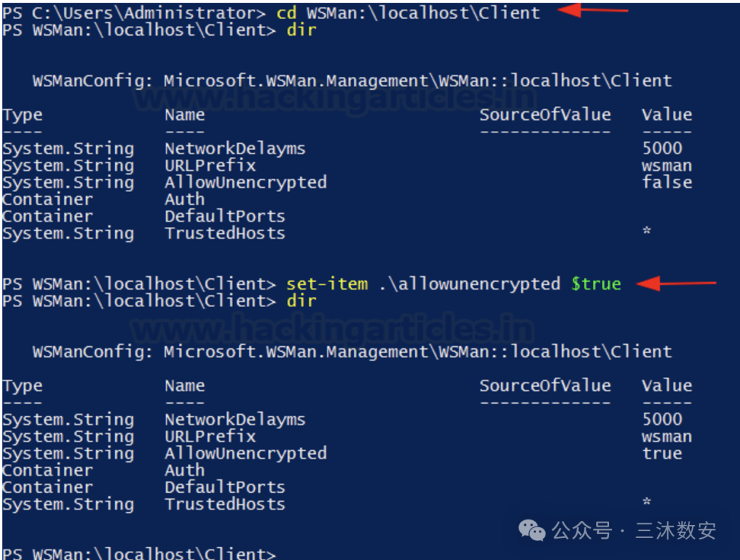Click the WeChat logo icon in watermark
This screenshot has width=740, height=560.
[532, 531]
